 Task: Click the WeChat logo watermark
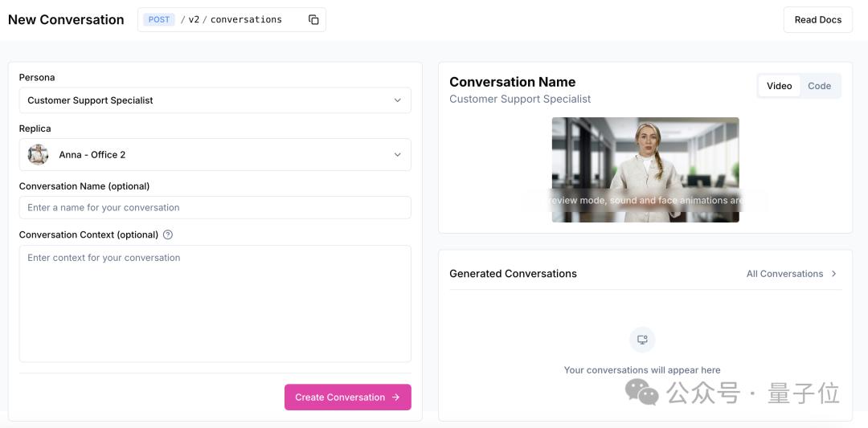pyautogui.click(x=642, y=393)
